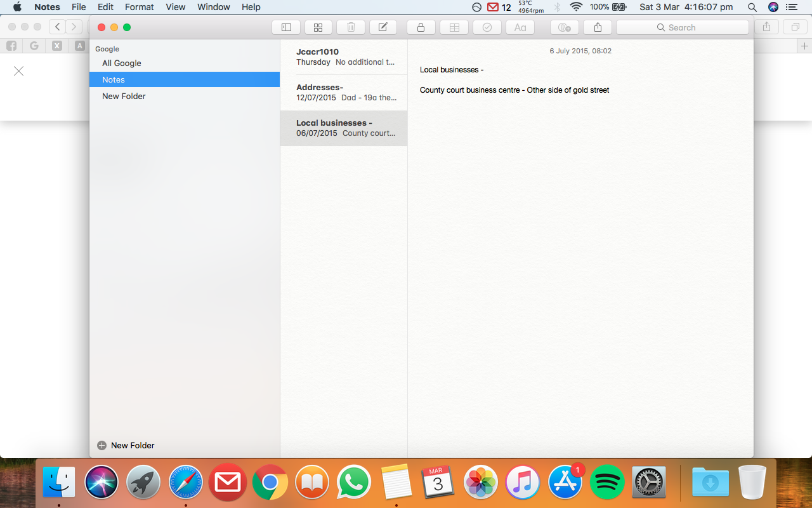Open the Aa text format styles
Image resolution: width=812 pixels, height=508 pixels.
click(x=520, y=27)
